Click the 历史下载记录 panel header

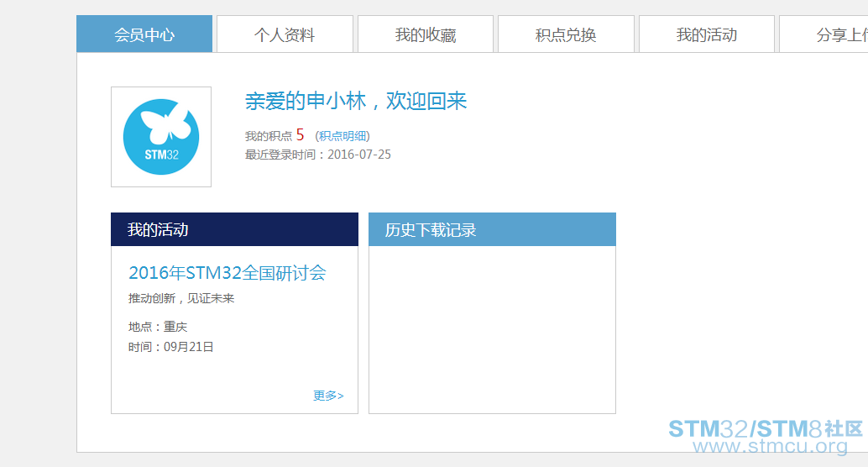click(492, 229)
